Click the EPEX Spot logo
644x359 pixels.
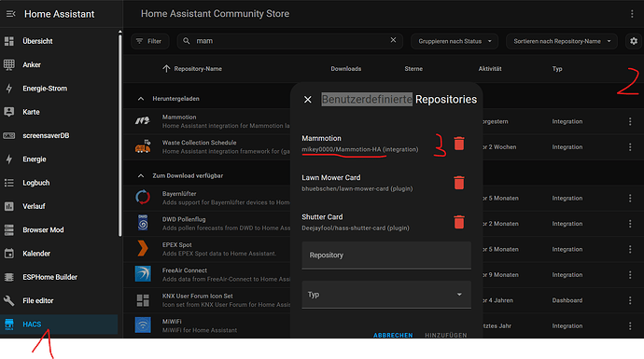143,248
